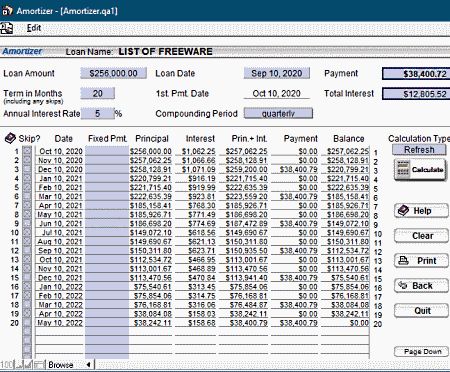Click the Total Interest field $12,805.52

(417, 94)
